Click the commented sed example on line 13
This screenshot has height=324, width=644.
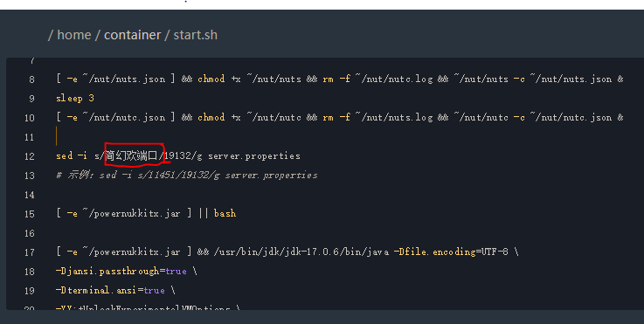(187, 175)
